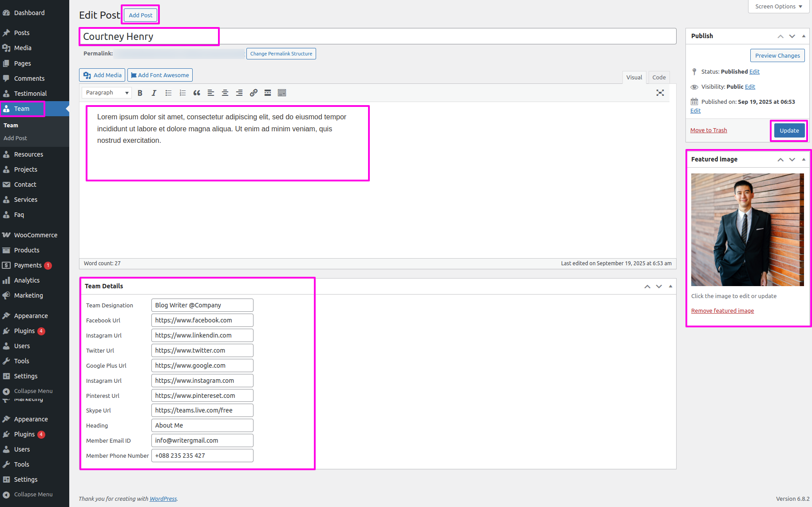Click Remove featured image link
812x507 pixels.
(x=722, y=311)
